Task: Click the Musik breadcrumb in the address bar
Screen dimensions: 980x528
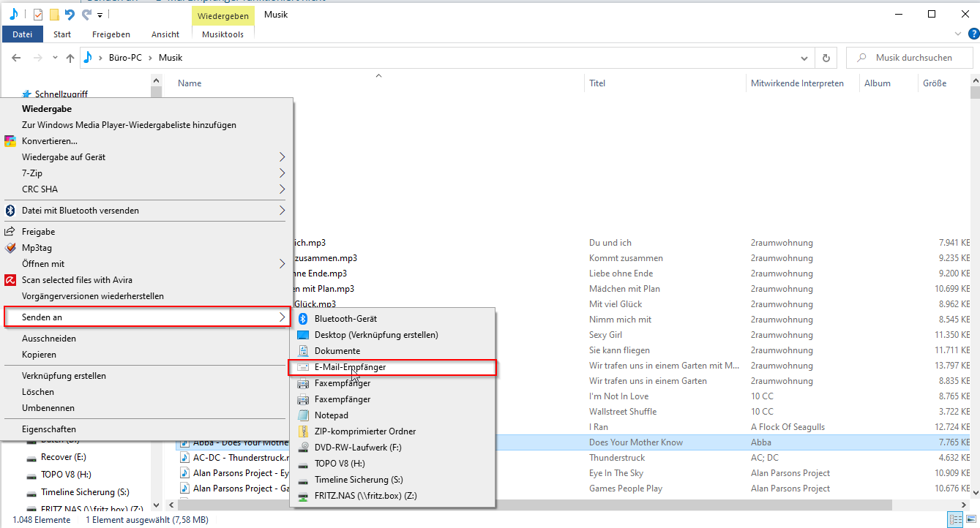Action: coord(171,58)
